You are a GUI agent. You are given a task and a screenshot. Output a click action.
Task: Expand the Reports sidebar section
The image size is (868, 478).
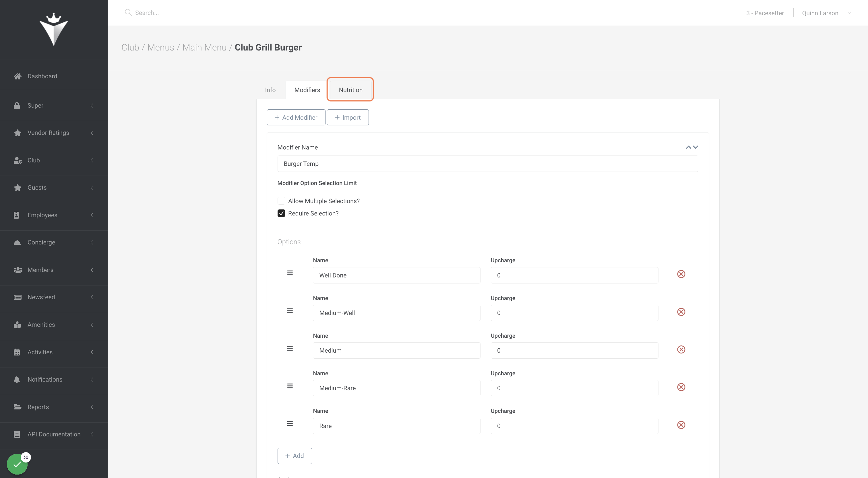click(x=54, y=407)
